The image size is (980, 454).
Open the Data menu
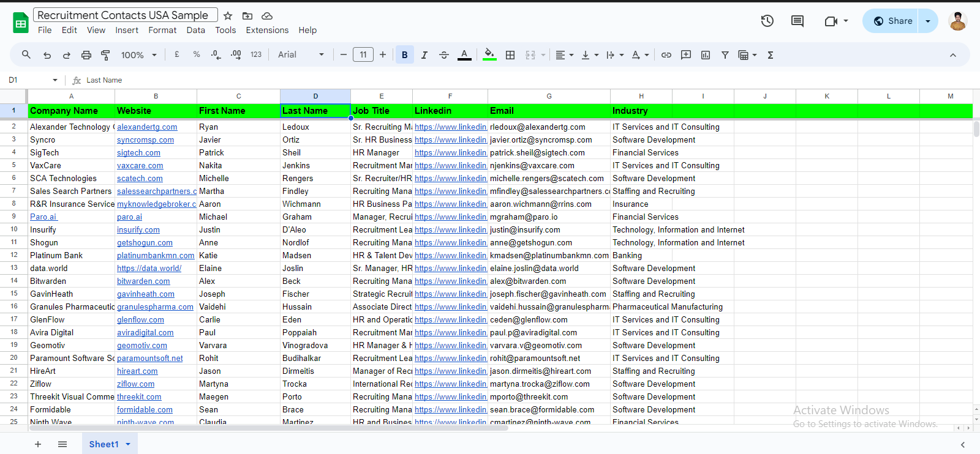pos(195,30)
